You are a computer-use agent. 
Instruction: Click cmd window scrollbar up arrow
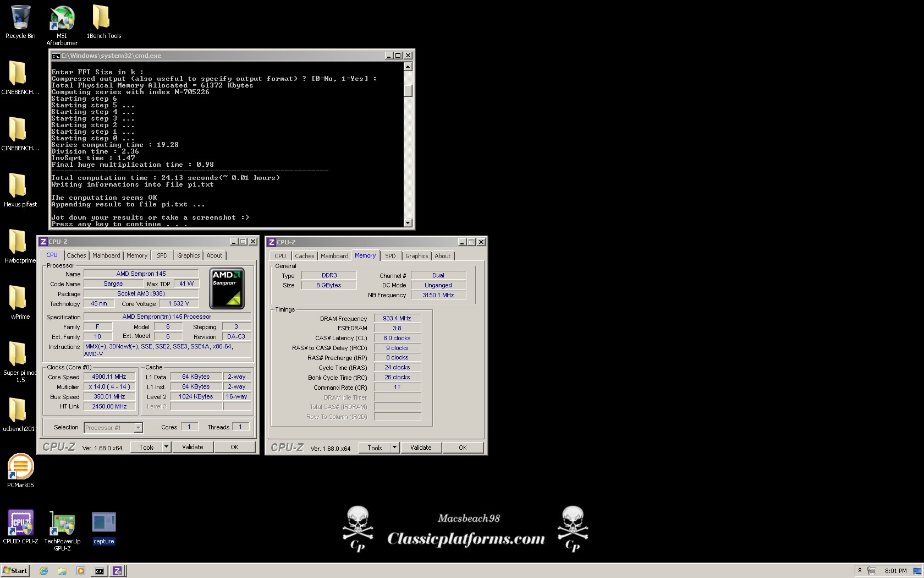point(408,67)
